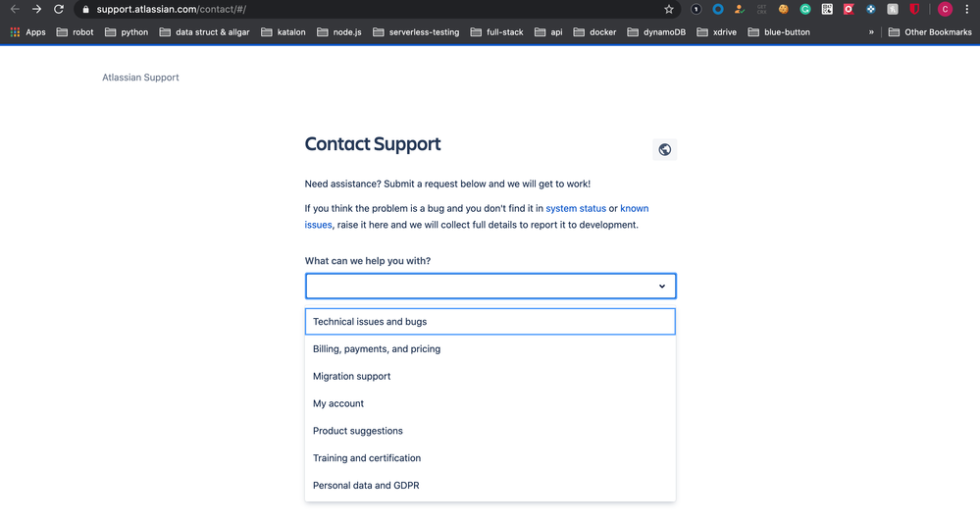Select Technical issues and bugs option
980x525 pixels.
pos(490,321)
